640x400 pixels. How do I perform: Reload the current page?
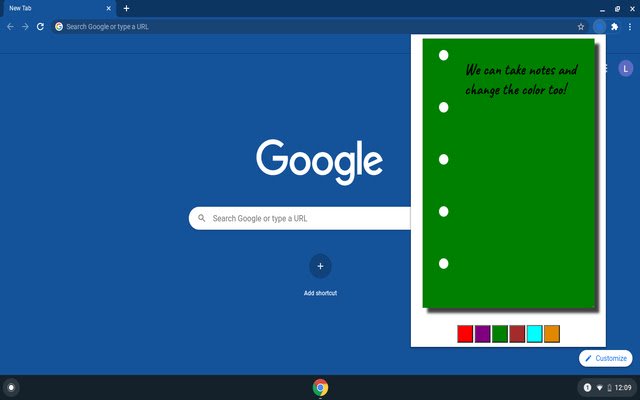[x=40, y=27]
